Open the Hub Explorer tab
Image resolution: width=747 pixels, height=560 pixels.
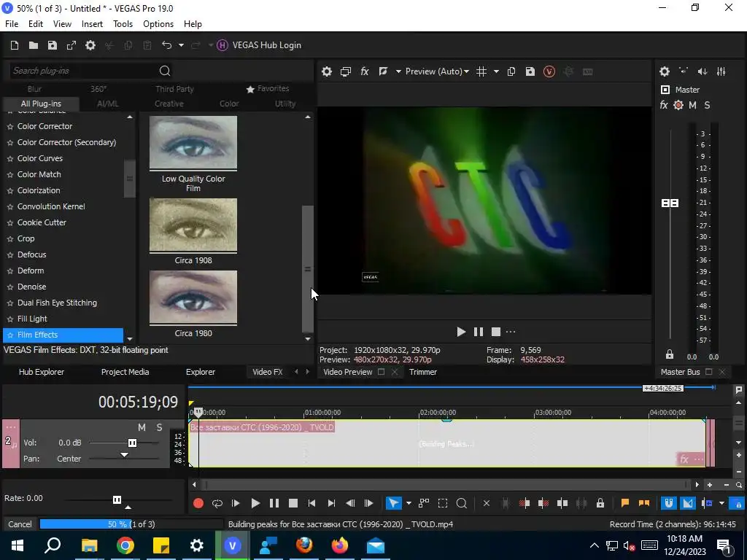42,372
